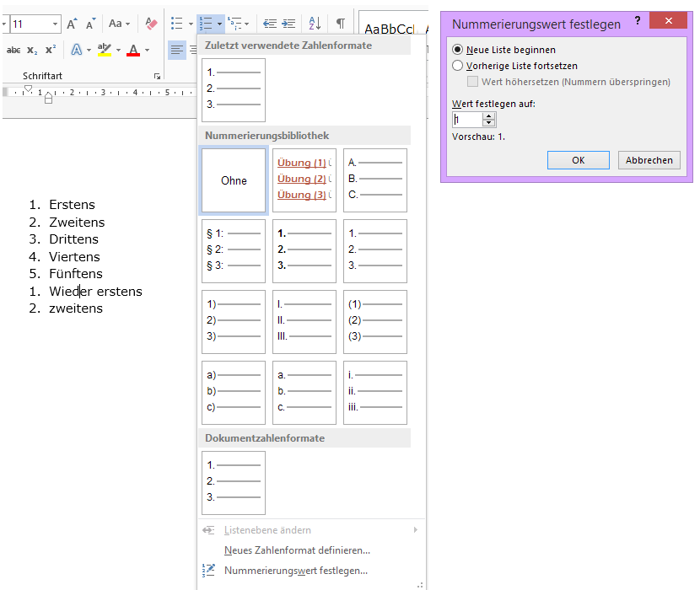This screenshot has width=700, height=590.
Task: Click the Abbrechen button
Action: [649, 160]
